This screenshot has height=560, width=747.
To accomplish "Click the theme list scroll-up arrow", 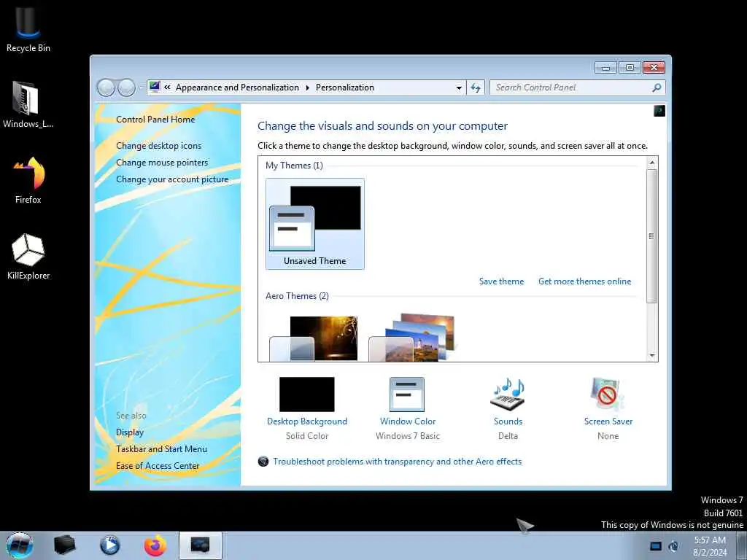I will (652, 163).
